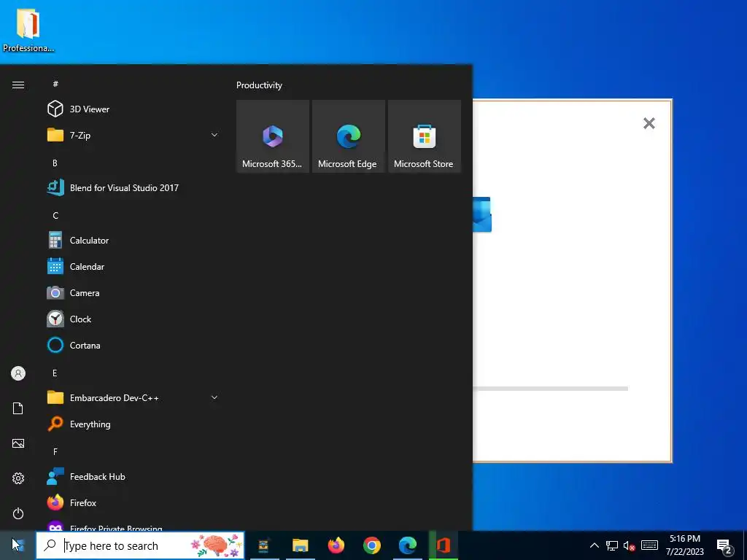
Task: Click the Productivity group title
Action: pyautogui.click(x=259, y=85)
